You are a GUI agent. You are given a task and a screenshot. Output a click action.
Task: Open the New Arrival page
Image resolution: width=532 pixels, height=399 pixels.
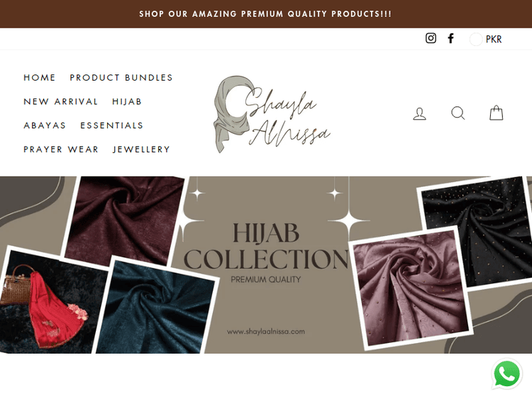(61, 102)
